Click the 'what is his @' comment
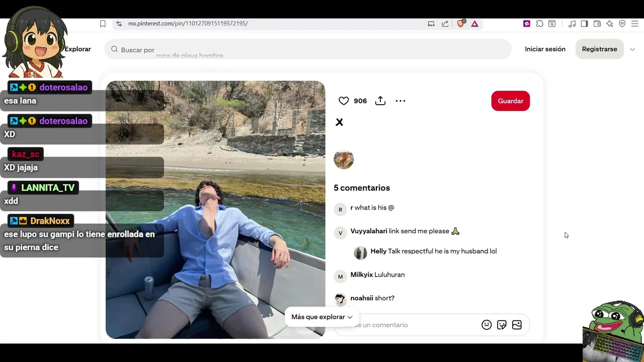This screenshot has height=362, width=644. (x=374, y=208)
